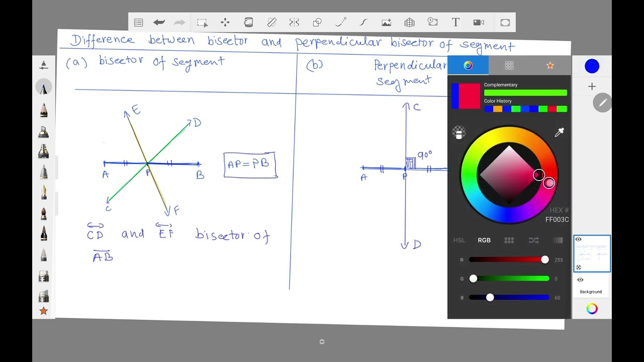The image size is (644, 362).
Task: Choose random color shuffle mode
Action: tap(534, 240)
